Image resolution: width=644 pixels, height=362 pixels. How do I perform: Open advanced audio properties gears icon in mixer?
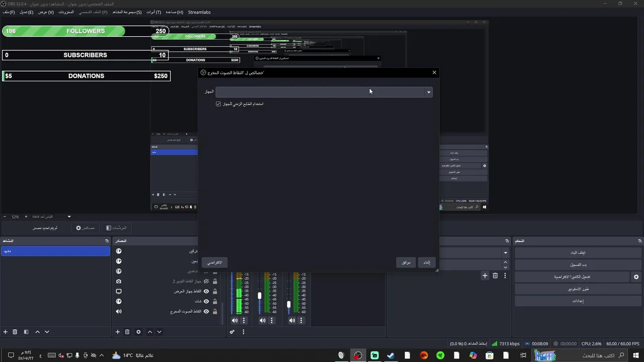232,332
